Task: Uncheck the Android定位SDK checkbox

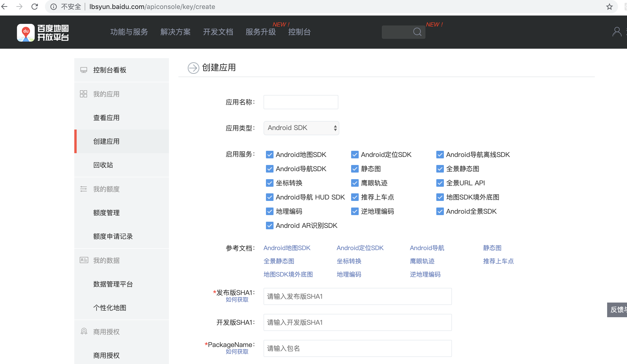Action: click(x=355, y=154)
